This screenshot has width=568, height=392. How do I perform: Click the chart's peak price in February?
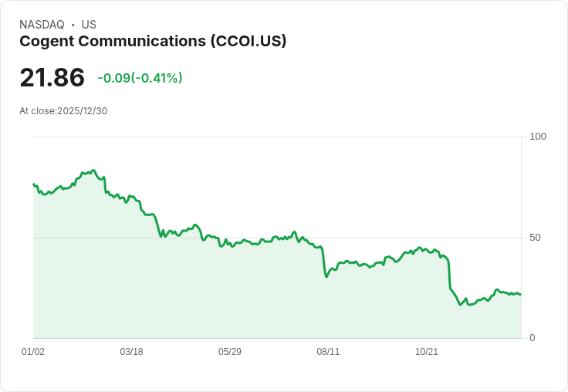coord(93,170)
